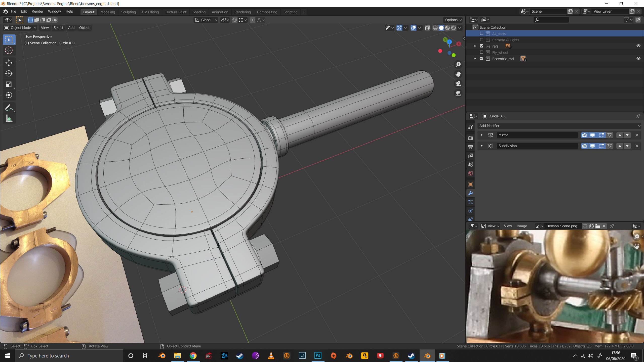Hide the refs collection with eye icon
This screenshot has height=362, width=644.
pyautogui.click(x=638, y=46)
